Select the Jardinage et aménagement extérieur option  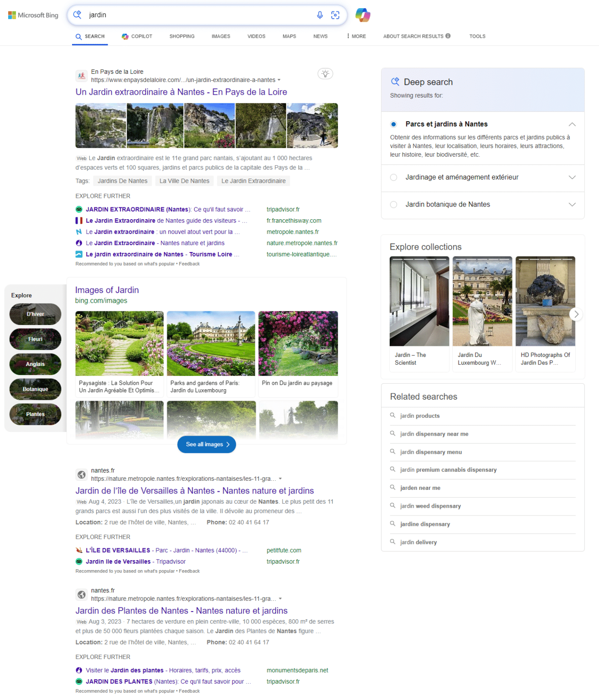pyautogui.click(x=393, y=177)
